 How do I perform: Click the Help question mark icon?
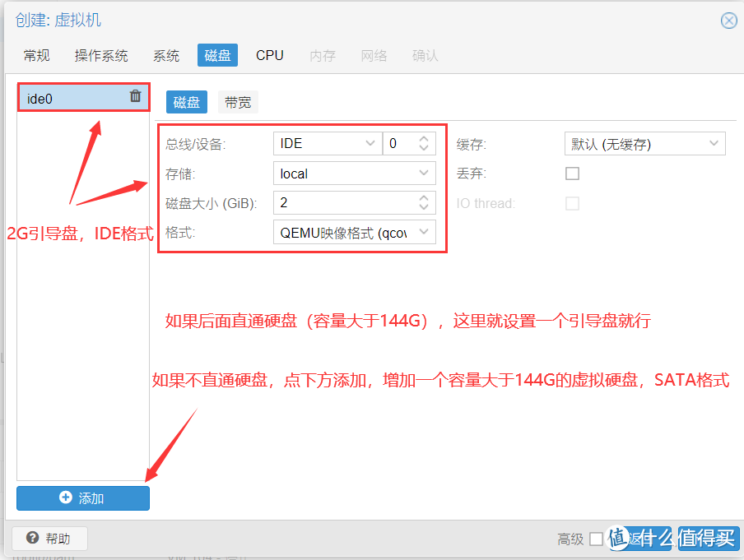[x=33, y=539]
